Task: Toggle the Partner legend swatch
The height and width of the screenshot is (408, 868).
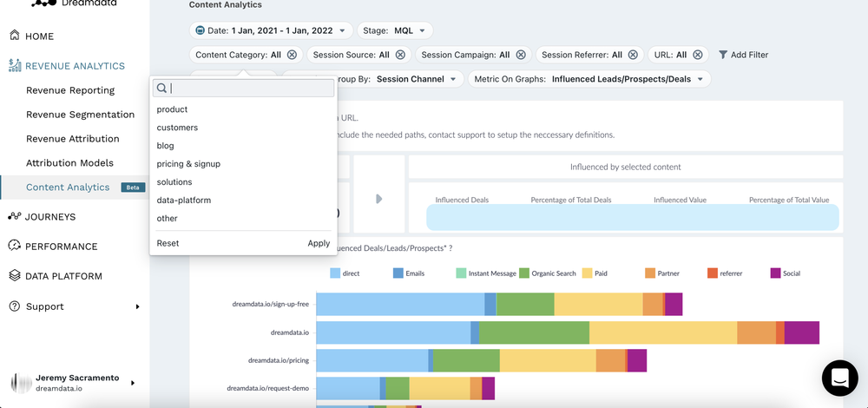Action: pyautogui.click(x=650, y=273)
